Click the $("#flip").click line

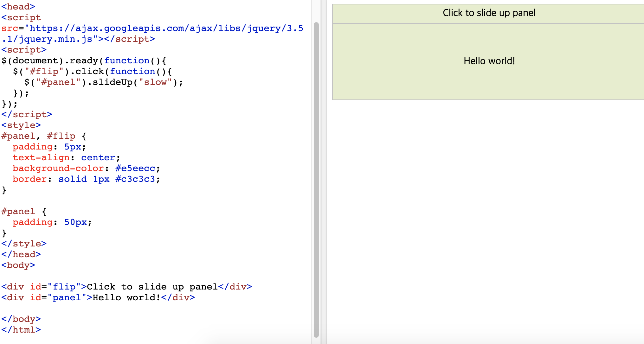coord(92,72)
